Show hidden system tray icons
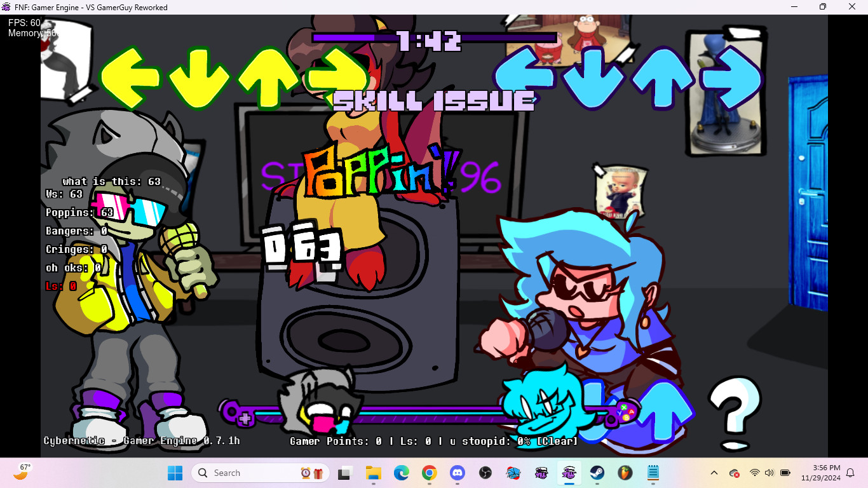The width and height of the screenshot is (868, 488). coord(714,473)
